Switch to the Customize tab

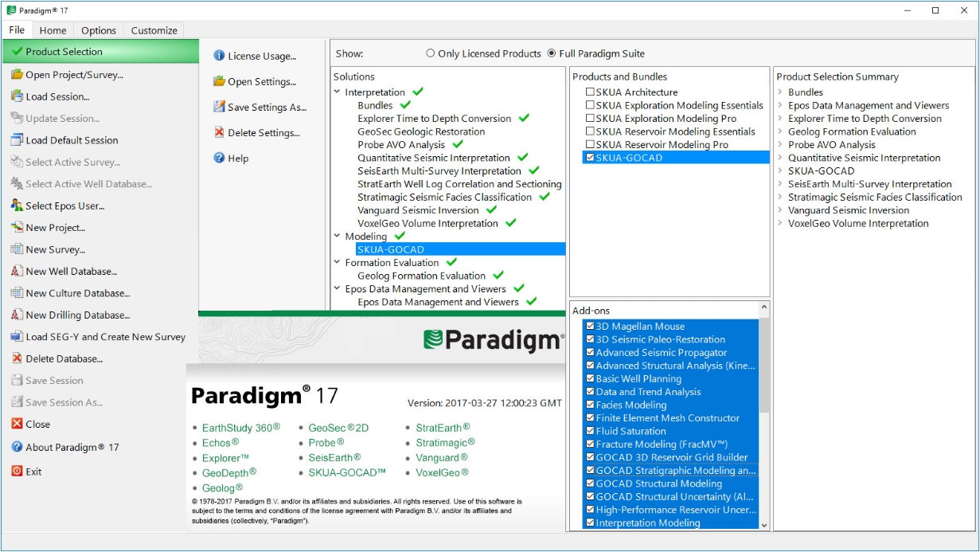(x=154, y=30)
